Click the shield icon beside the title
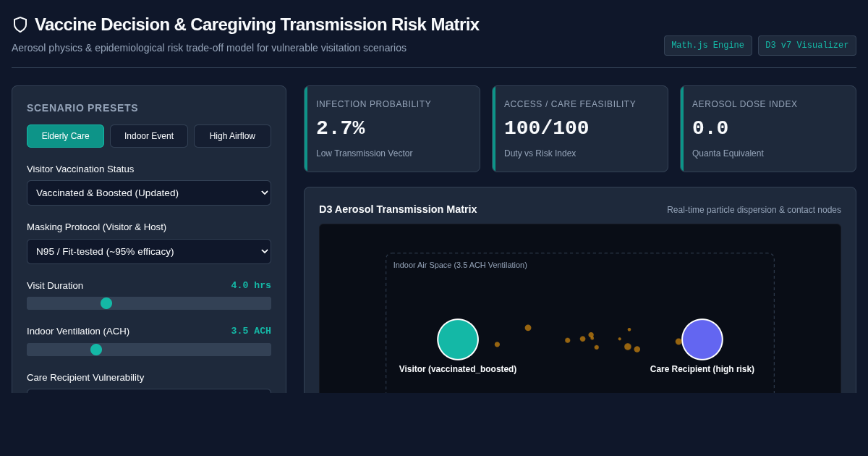Screen dimensions: 868x456 coord(20,25)
